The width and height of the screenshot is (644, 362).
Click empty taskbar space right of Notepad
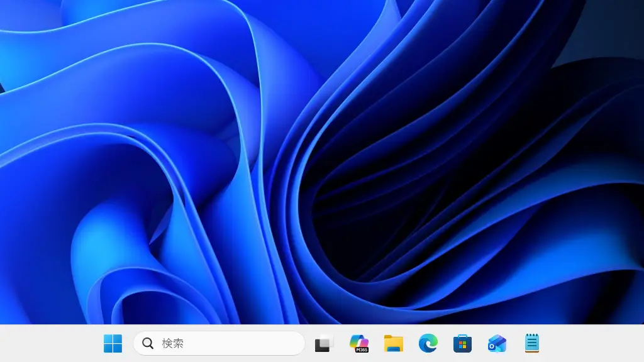click(591, 343)
